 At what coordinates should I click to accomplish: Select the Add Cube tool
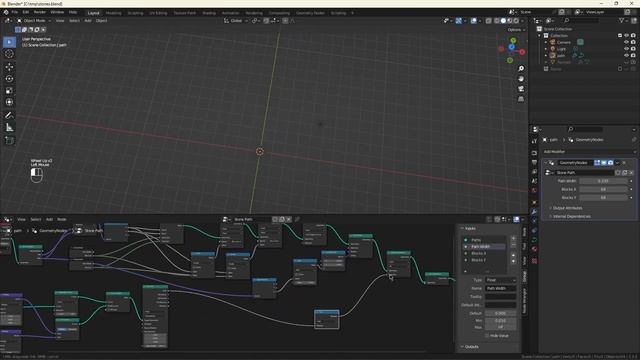pos(9,140)
